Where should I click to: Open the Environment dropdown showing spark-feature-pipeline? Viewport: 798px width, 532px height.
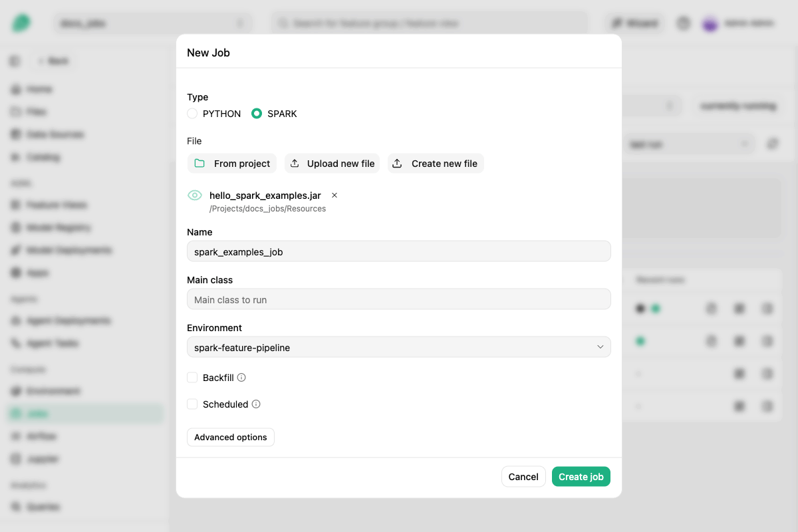click(399, 347)
